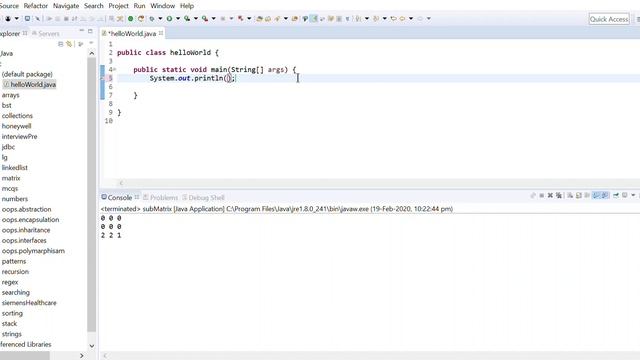Open the Source menu
This screenshot has width=640, height=360.
click(x=9, y=6)
